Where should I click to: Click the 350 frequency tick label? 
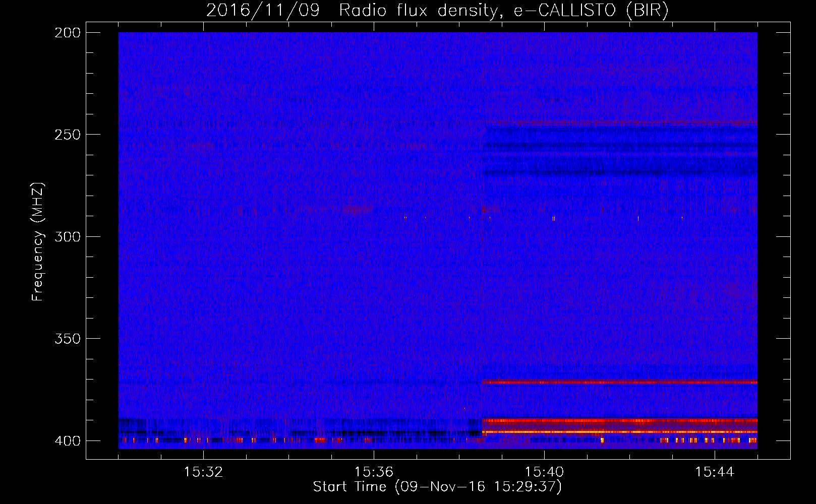(x=67, y=338)
